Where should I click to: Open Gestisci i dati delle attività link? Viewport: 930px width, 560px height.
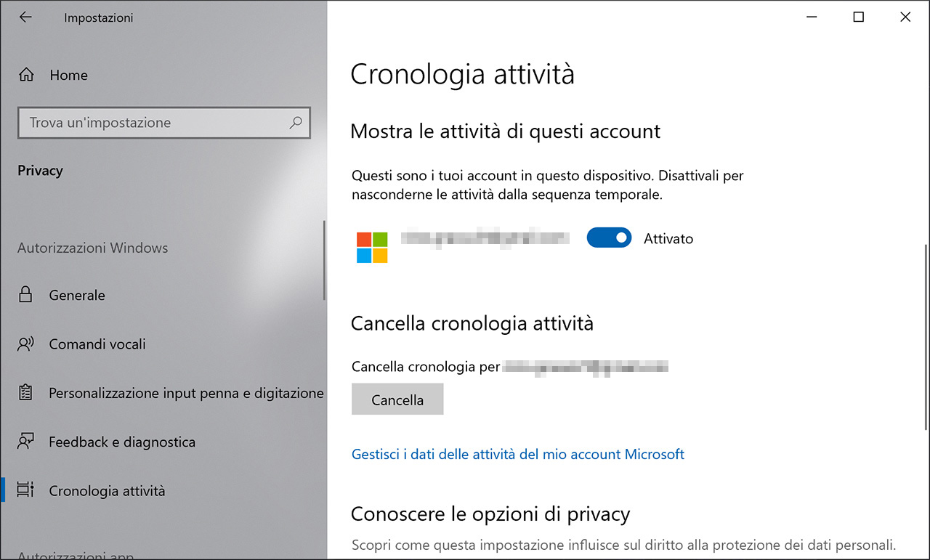pos(518,454)
